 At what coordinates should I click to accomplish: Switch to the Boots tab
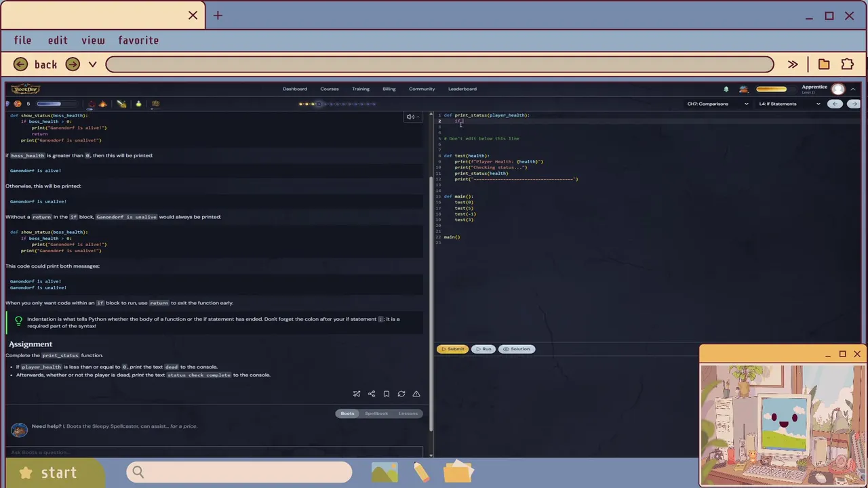[347, 413]
